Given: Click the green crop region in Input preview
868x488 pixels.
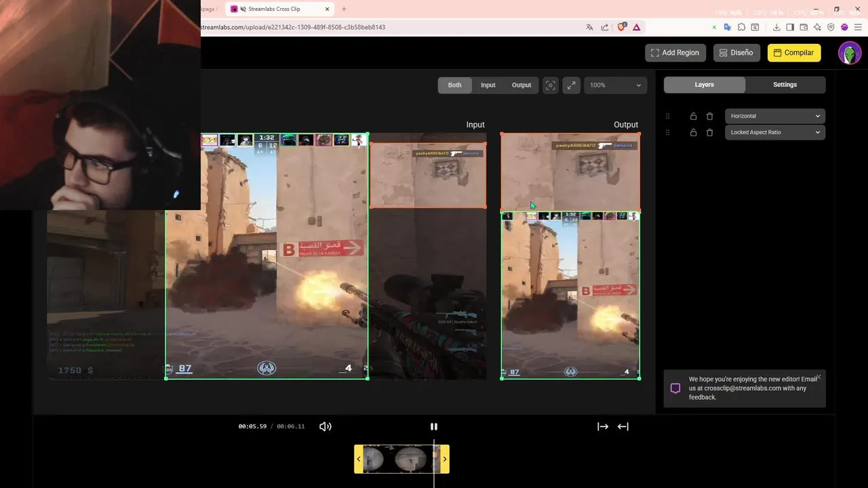Looking at the screenshot, I should 267,256.
